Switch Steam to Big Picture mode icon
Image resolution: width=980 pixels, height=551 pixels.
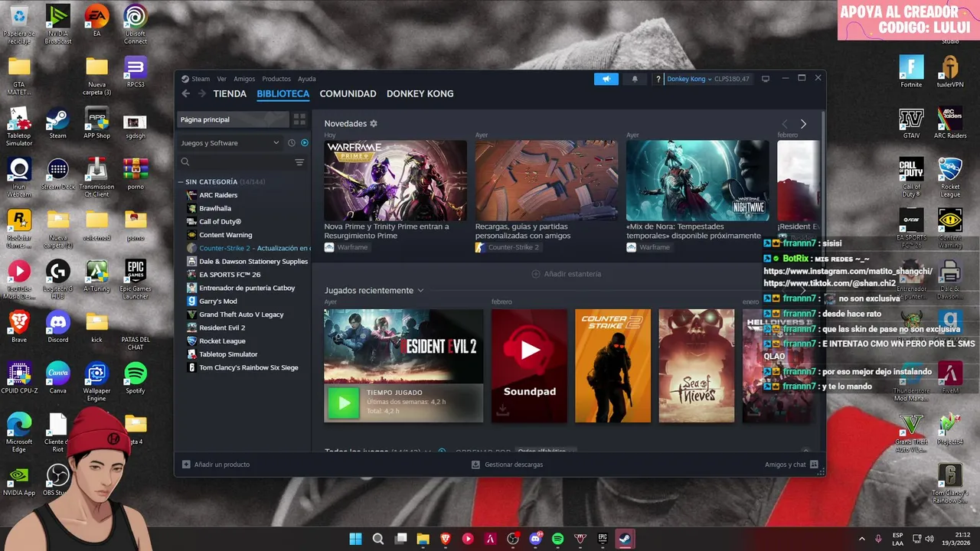click(765, 79)
